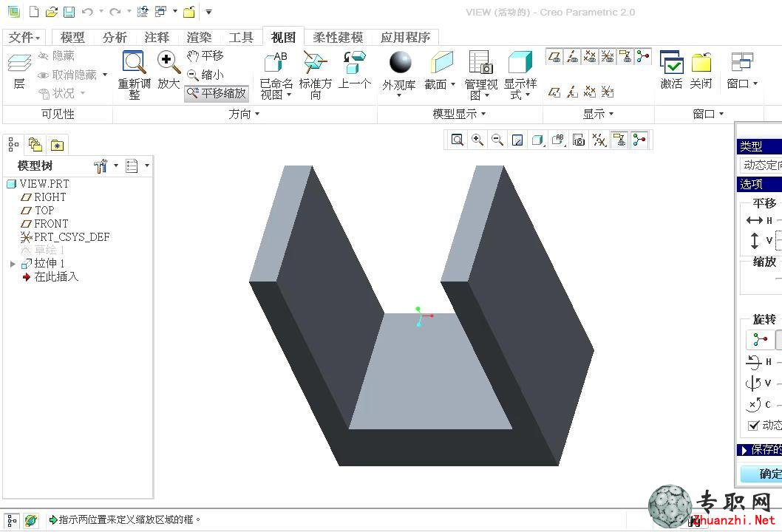Click 确定 (OK) button in orientation dialog
This screenshot has width=782, height=532.
(761, 474)
